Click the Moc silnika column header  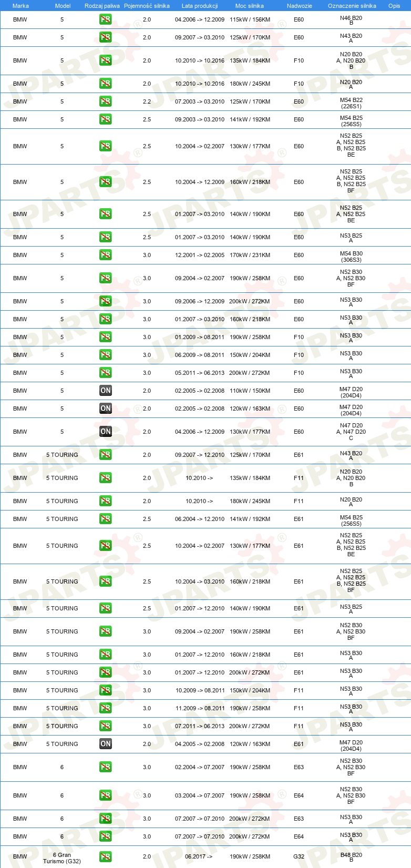[x=250, y=6]
